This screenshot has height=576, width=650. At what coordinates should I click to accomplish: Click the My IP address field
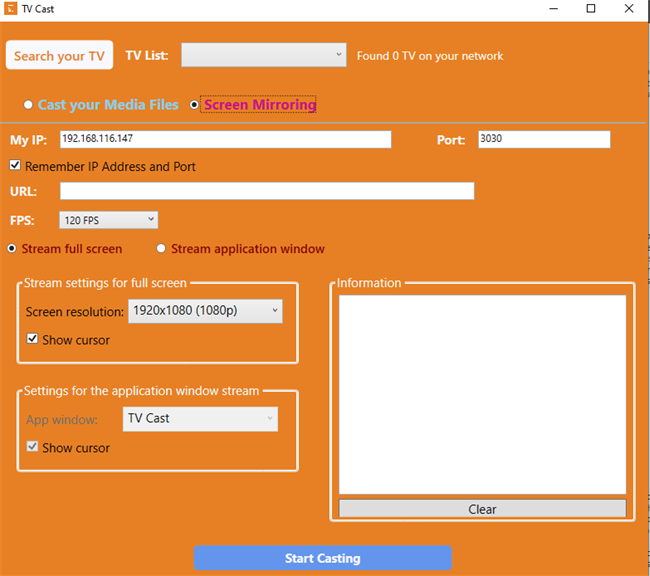(226, 139)
